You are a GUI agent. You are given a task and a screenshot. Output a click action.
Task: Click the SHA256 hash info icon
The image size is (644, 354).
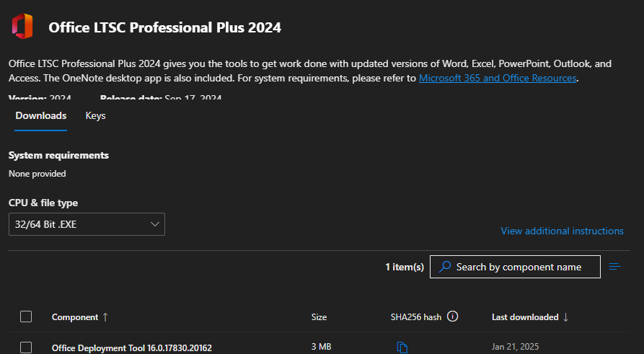[452, 317]
